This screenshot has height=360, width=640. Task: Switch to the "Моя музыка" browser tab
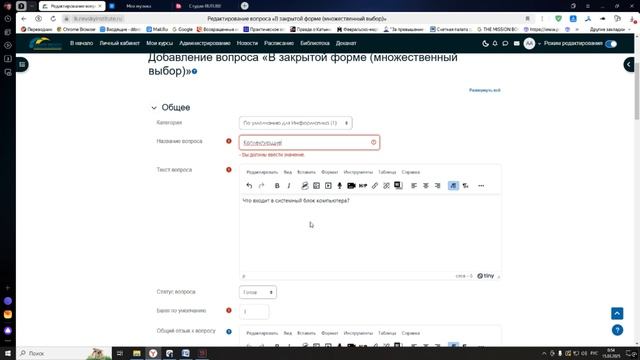pos(139,6)
